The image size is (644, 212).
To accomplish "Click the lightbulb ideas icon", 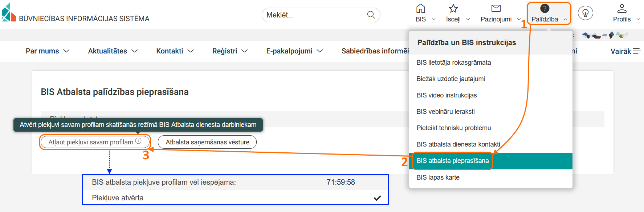I will [585, 13].
